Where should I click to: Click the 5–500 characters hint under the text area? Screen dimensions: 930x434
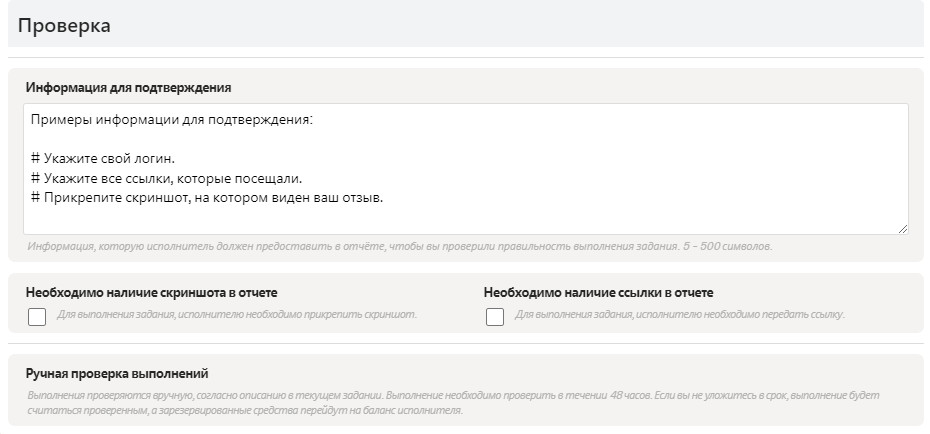click(400, 246)
